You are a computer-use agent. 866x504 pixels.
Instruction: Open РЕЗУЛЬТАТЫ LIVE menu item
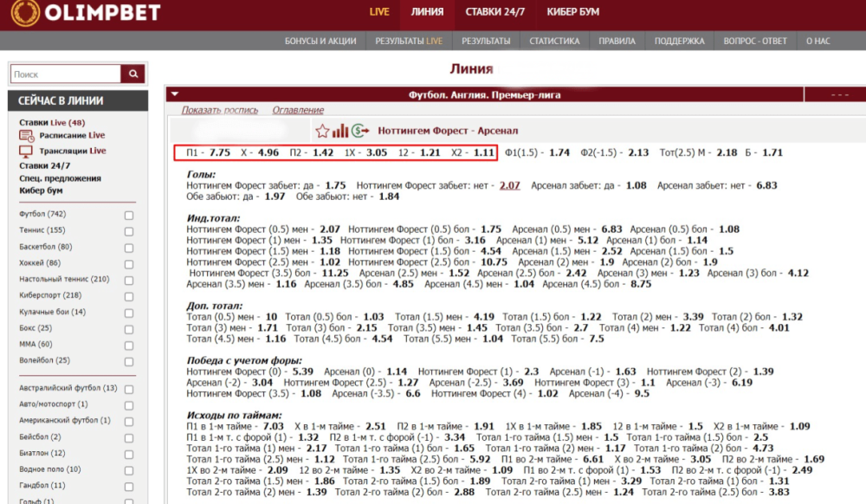pyautogui.click(x=409, y=41)
